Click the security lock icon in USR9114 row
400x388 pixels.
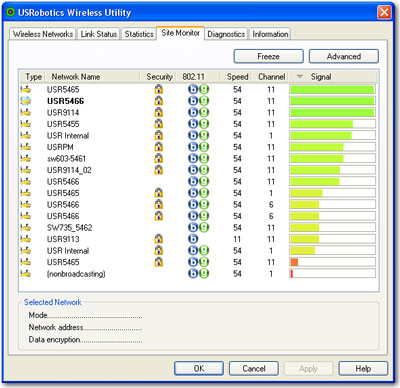pos(159,112)
